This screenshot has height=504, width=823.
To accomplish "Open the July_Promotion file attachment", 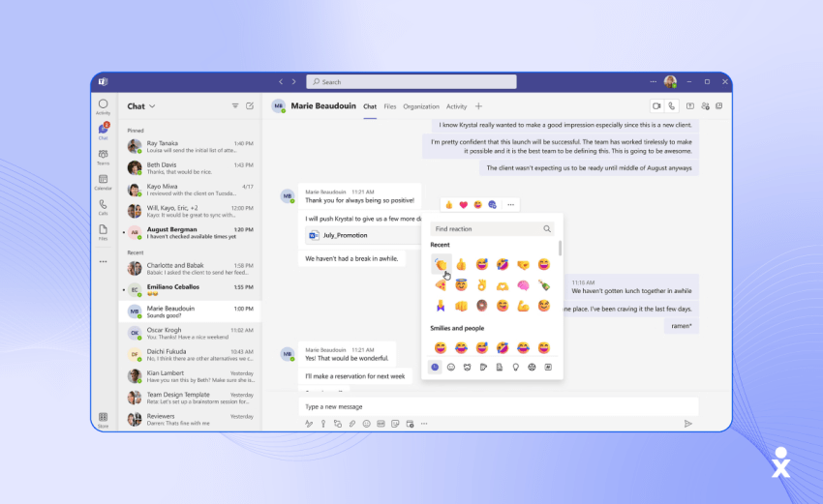I will 362,235.
